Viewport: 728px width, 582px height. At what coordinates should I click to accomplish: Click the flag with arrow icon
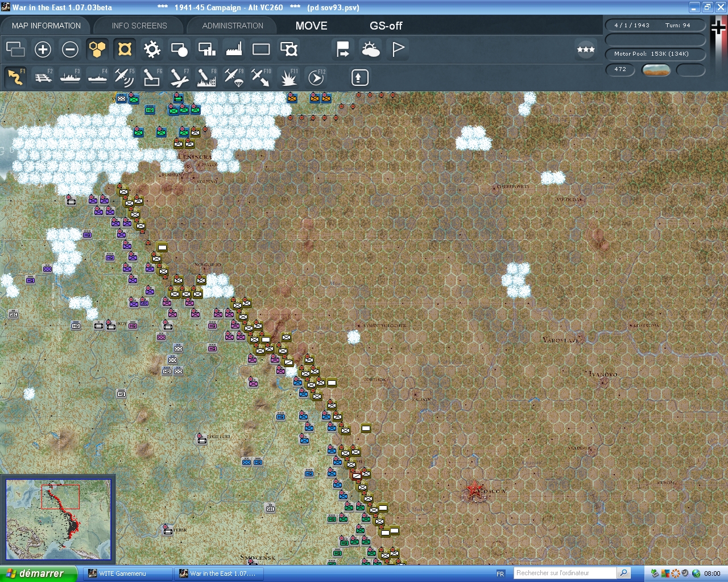(343, 49)
